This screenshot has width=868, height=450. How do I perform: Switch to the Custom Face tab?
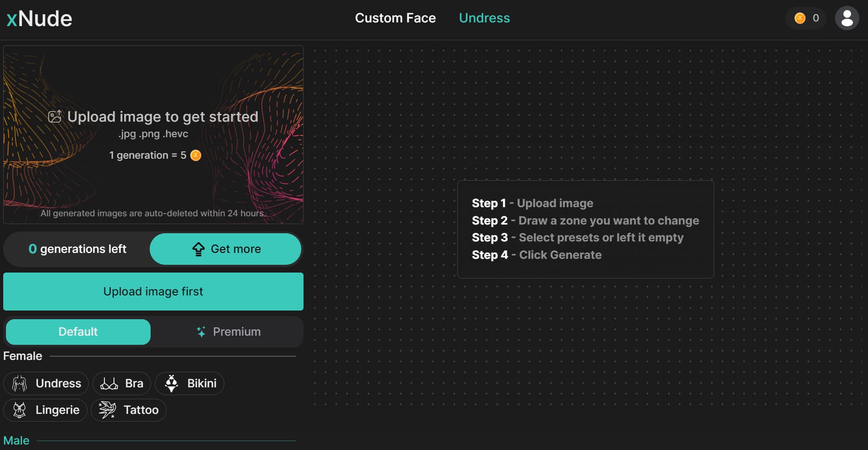(x=396, y=18)
